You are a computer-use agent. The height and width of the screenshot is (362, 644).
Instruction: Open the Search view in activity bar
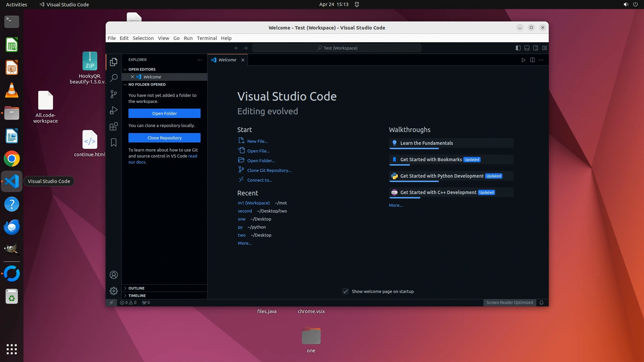114,78
